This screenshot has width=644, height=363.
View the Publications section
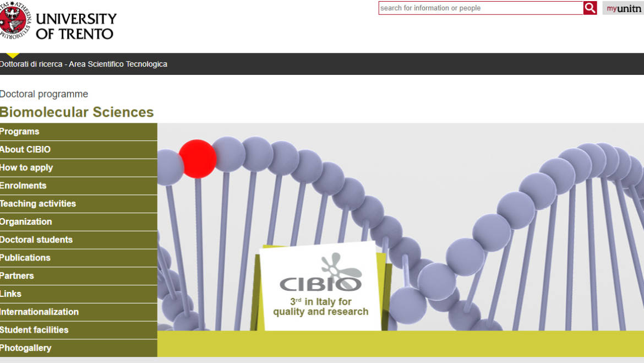click(x=79, y=258)
